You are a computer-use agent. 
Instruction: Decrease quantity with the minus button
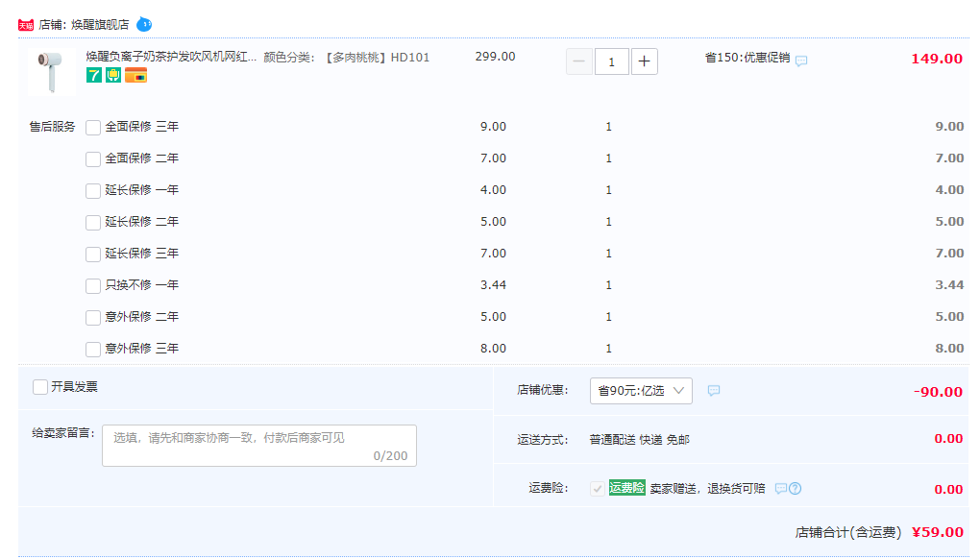pyautogui.click(x=578, y=61)
